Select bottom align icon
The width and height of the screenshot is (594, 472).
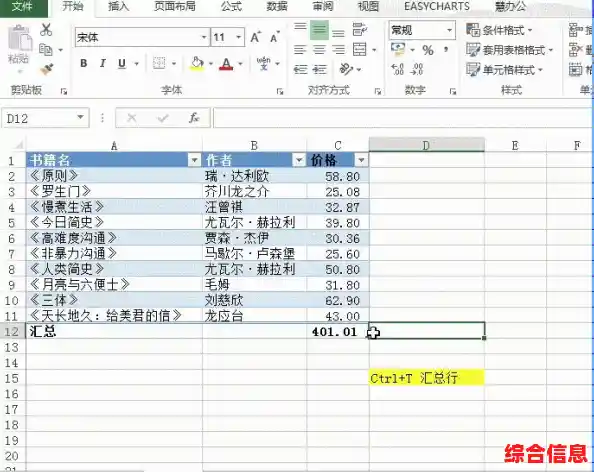[x=338, y=32]
